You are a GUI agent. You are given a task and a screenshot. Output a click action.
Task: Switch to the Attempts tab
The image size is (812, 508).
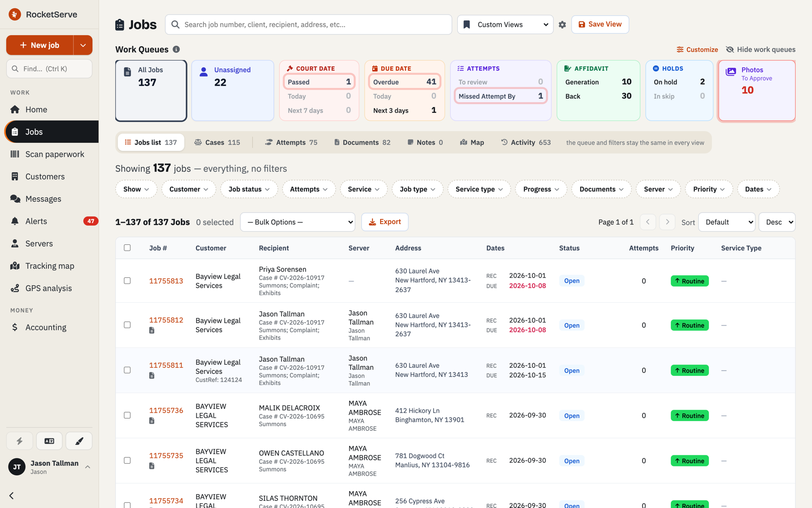coord(291,142)
